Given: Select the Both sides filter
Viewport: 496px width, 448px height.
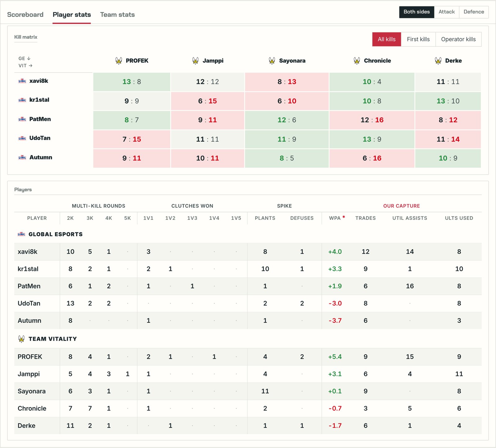Looking at the screenshot, I should 417,12.
